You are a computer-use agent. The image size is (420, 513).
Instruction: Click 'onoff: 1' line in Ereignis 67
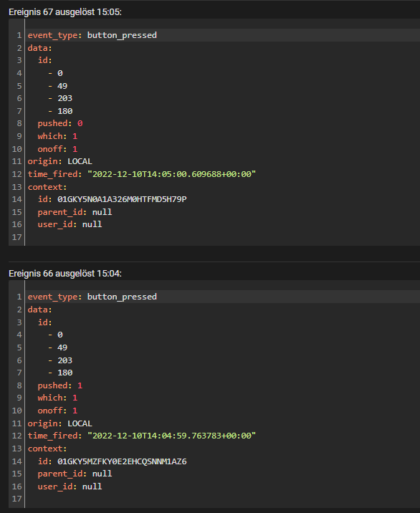(57, 149)
